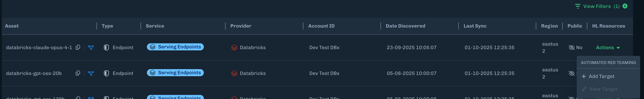
Task: Click the Databricks provider logo in first row
Action: (x=234, y=48)
